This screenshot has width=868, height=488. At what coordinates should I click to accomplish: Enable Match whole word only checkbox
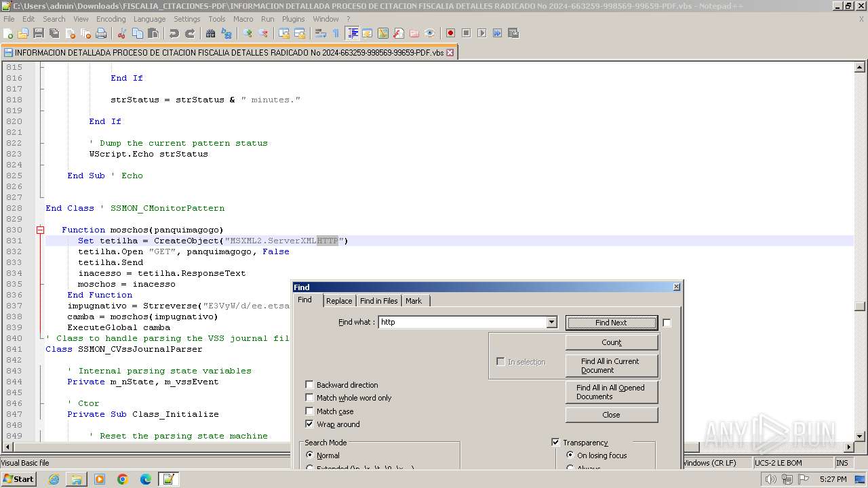pyautogui.click(x=309, y=398)
